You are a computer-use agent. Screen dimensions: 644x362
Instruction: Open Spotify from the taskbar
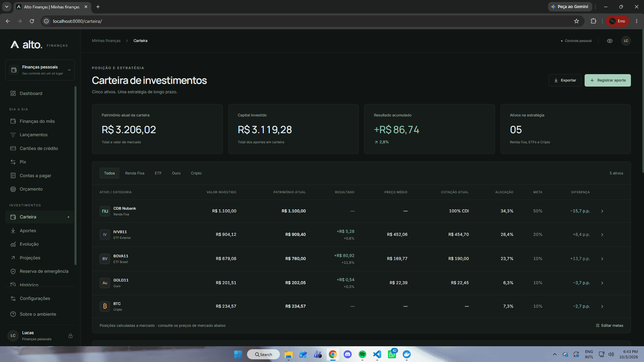click(362, 354)
